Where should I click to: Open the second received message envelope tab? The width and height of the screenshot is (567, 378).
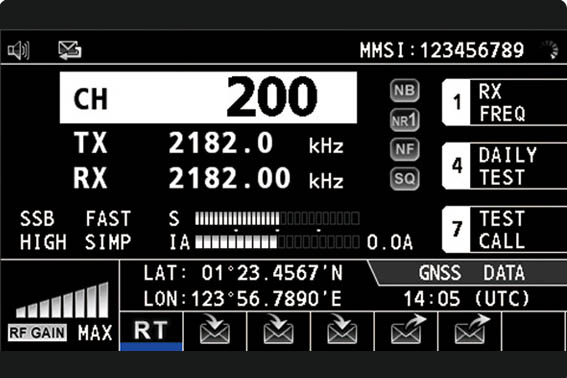coord(278,331)
